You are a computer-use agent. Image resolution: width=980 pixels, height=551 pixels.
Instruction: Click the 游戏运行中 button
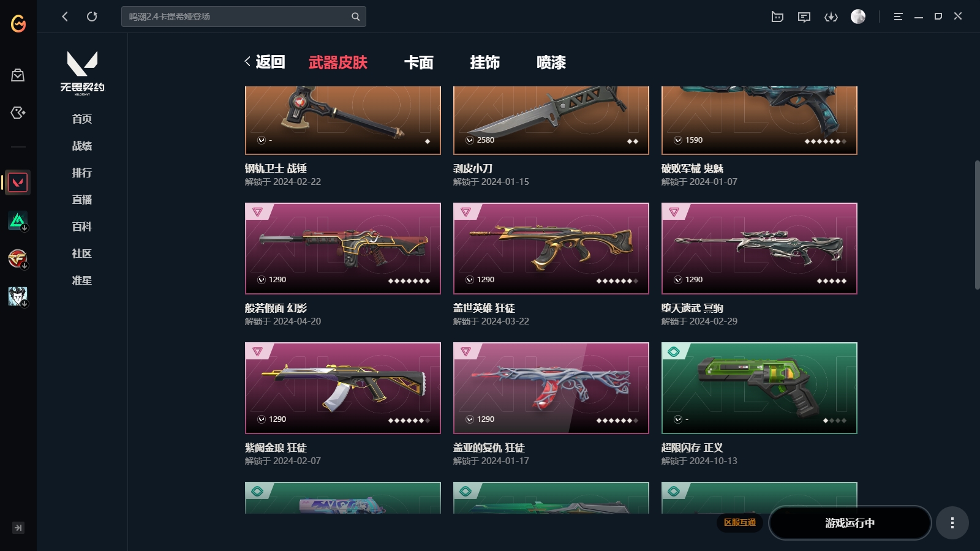click(x=850, y=523)
